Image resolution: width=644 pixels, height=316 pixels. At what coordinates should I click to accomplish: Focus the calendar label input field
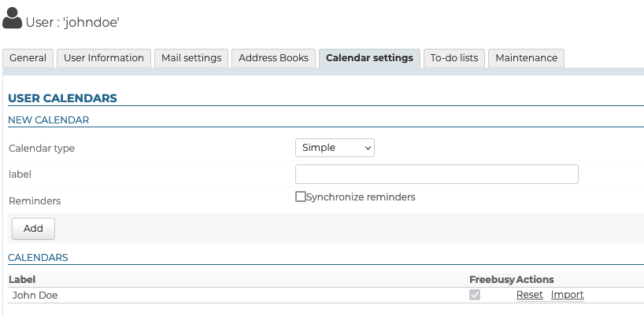(437, 175)
